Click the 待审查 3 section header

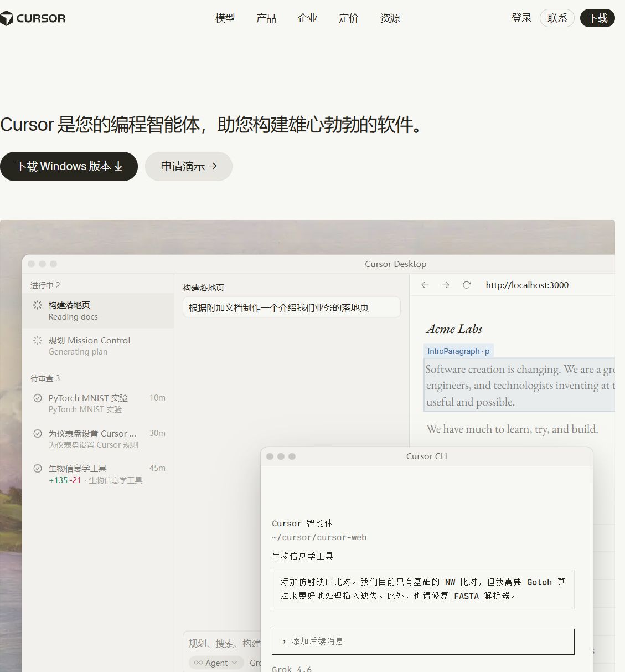click(x=45, y=378)
